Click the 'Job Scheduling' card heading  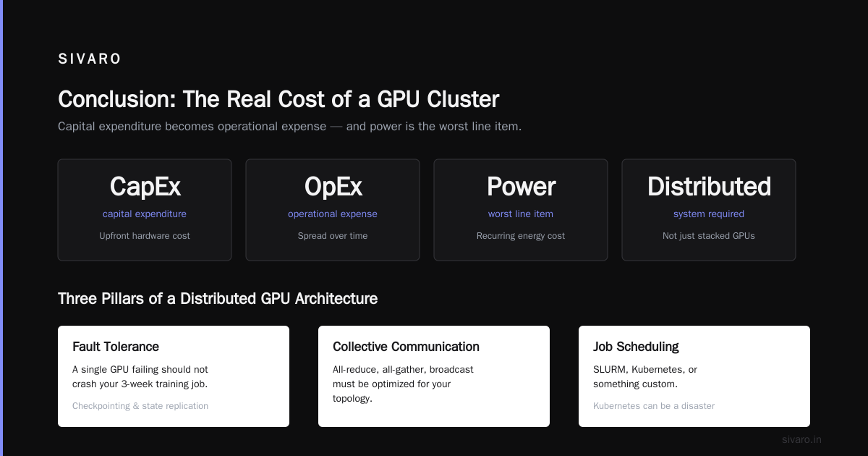[636, 347]
